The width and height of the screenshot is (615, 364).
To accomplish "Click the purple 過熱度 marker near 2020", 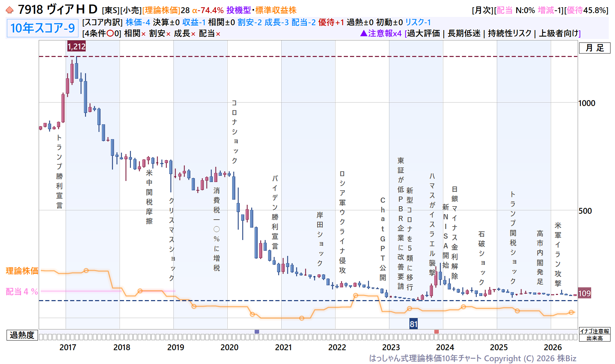I will point(257,332).
